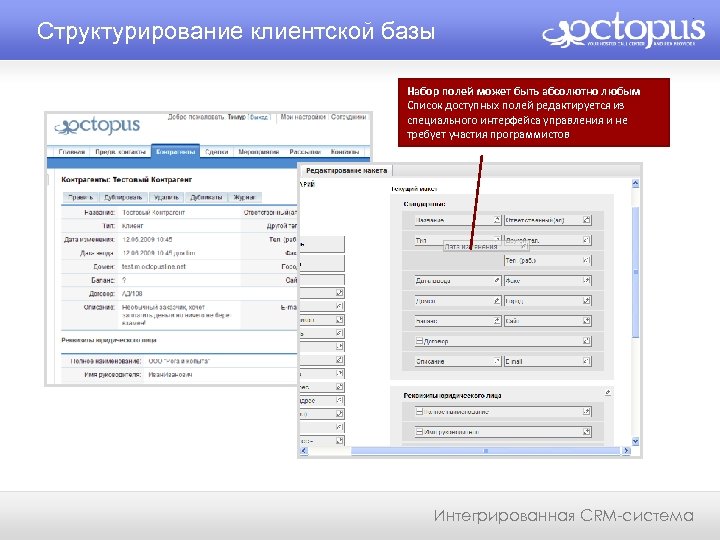Image resolution: width=720 pixels, height=540 pixels.
Task: Click the icon in the Ответственный field
Action: [x=586, y=220]
